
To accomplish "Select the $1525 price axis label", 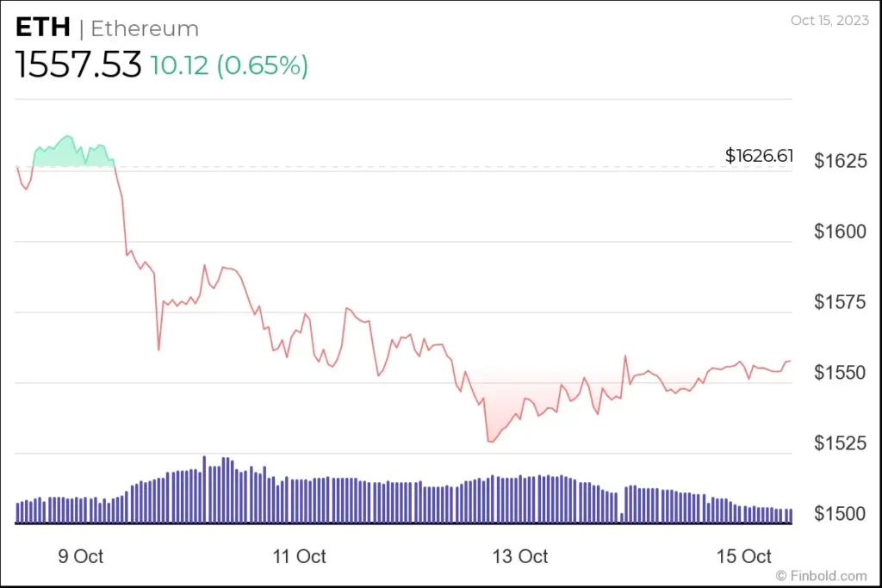I will click(x=840, y=443).
